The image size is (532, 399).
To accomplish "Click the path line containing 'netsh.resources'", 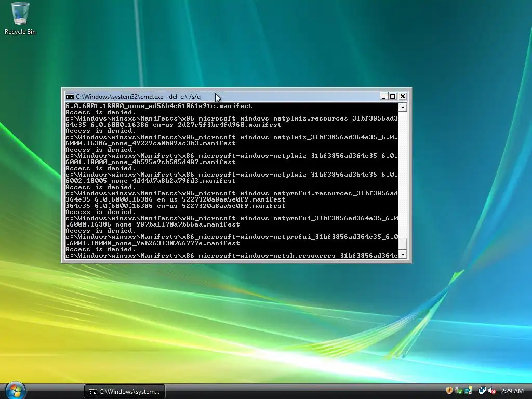I will pos(232,255).
